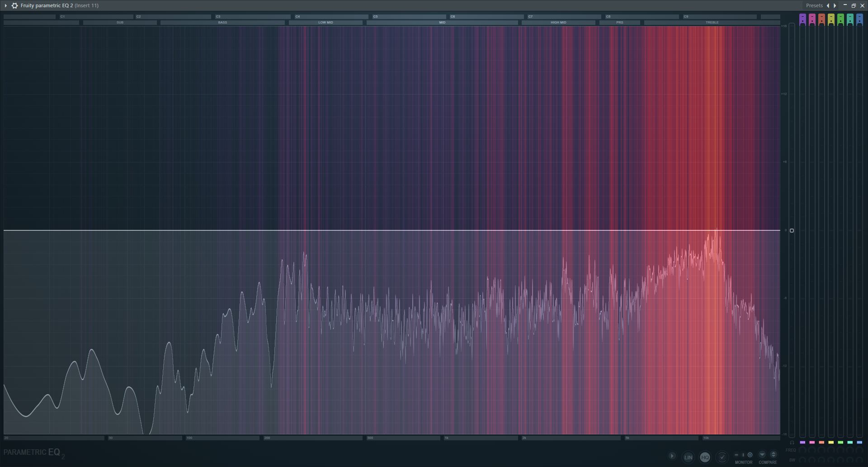Click the play arrow options button
This screenshot has height=467, width=868.
672,456
